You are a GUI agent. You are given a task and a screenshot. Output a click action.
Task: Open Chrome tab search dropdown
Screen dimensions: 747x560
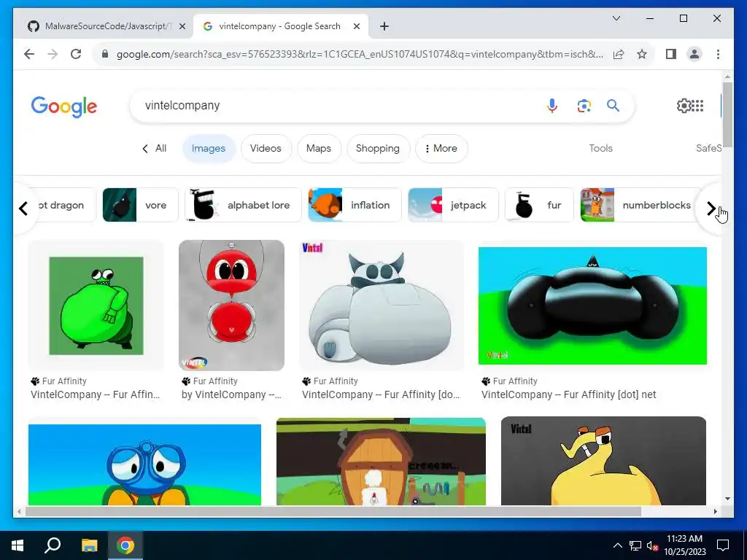click(x=616, y=18)
